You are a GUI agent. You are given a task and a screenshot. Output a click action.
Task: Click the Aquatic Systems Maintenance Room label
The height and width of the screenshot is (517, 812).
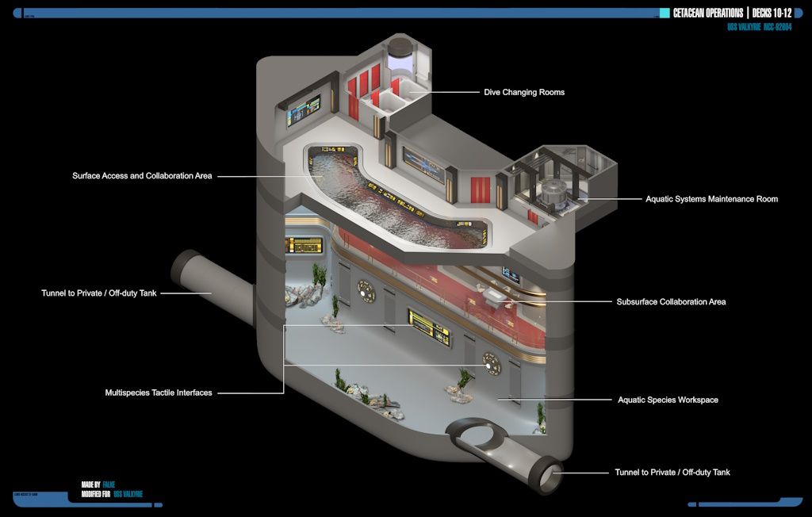coord(711,199)
